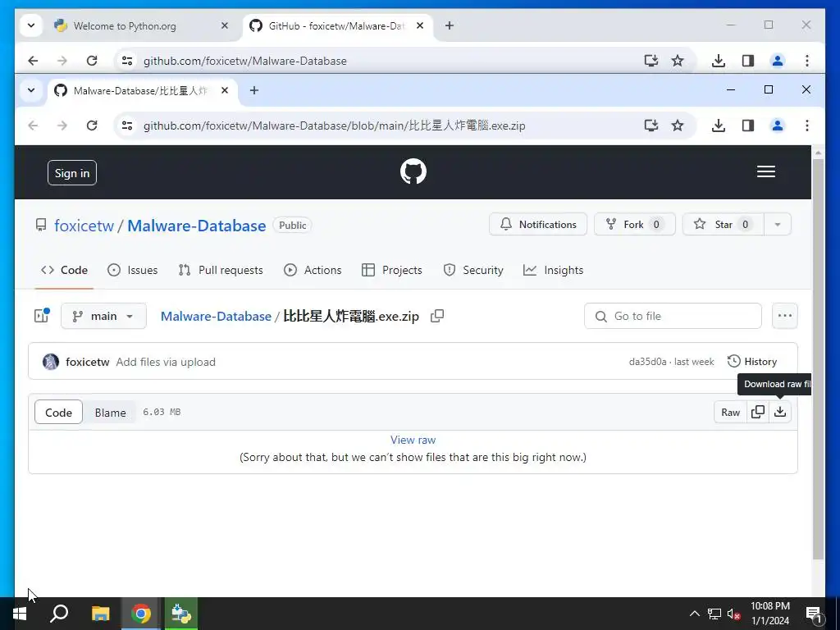Open the Actions tab
Screen dimensions: 840x630
pyautogui.click(x=313, y=270)
